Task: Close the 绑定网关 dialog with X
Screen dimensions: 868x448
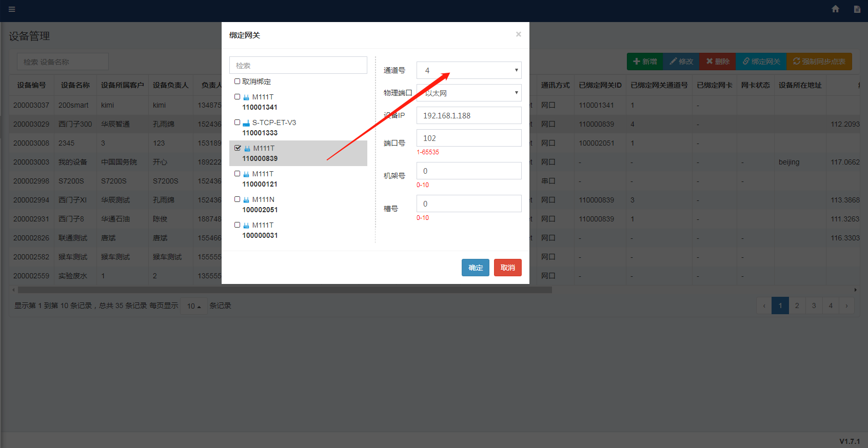Action: pyautogui.click(x=518, y=34)
